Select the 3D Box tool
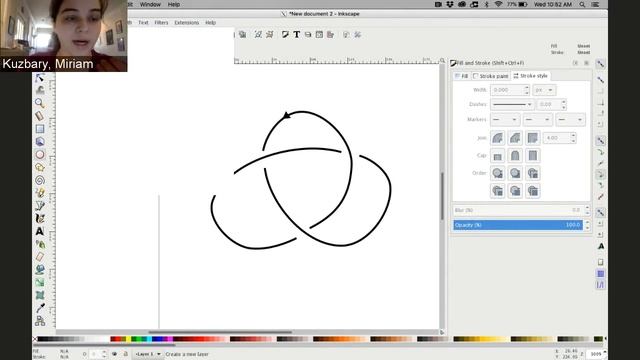The width and height of the screenshot is (640, 360). point(40,142)
